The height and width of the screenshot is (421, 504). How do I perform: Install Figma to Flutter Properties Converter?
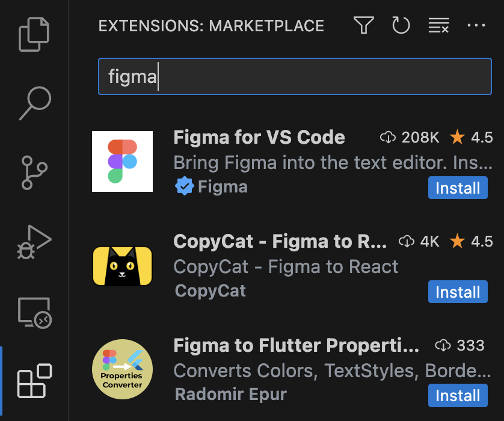[x=458, y=395]
